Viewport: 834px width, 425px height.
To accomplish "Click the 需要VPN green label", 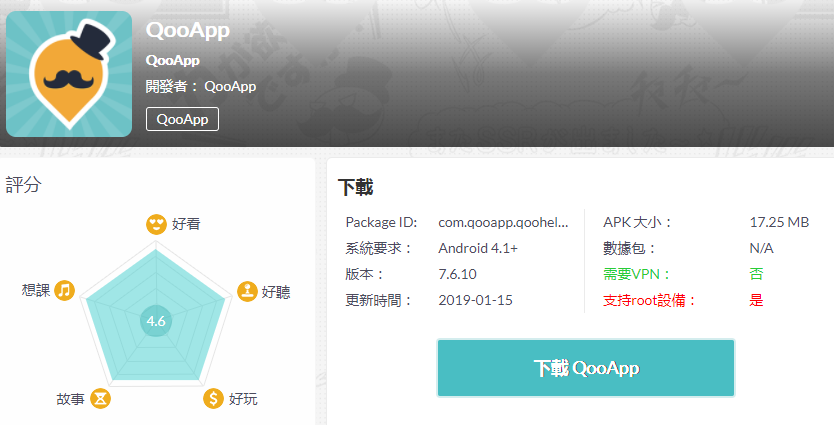I will (637, 274).
